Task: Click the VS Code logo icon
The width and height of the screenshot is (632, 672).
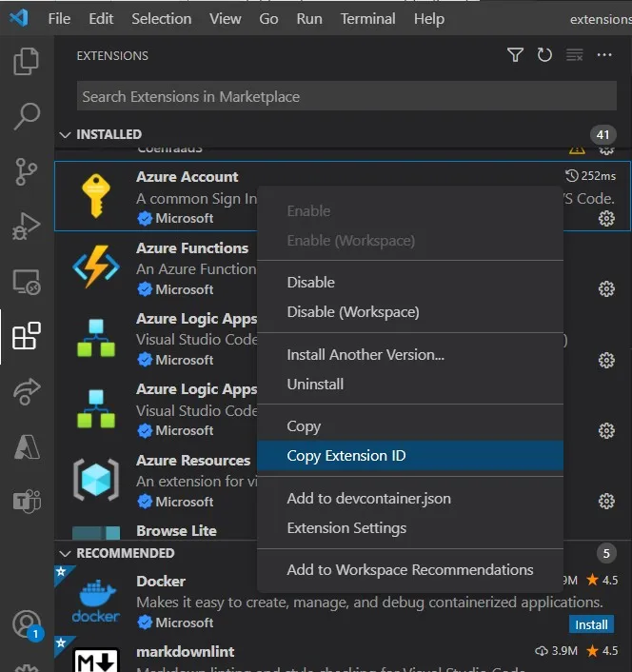Action: click(19, 18)
